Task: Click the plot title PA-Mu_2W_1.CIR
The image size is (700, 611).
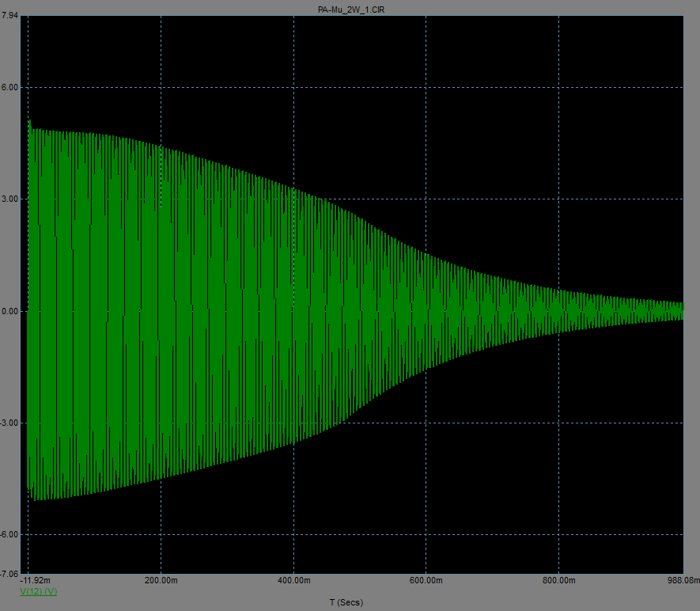Action: (350, 7)
